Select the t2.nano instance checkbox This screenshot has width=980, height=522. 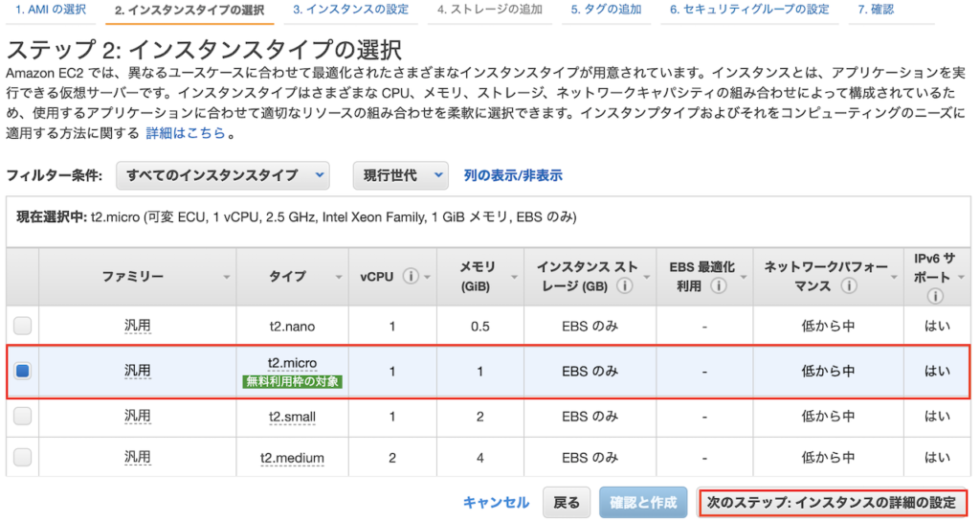[22, 327]
